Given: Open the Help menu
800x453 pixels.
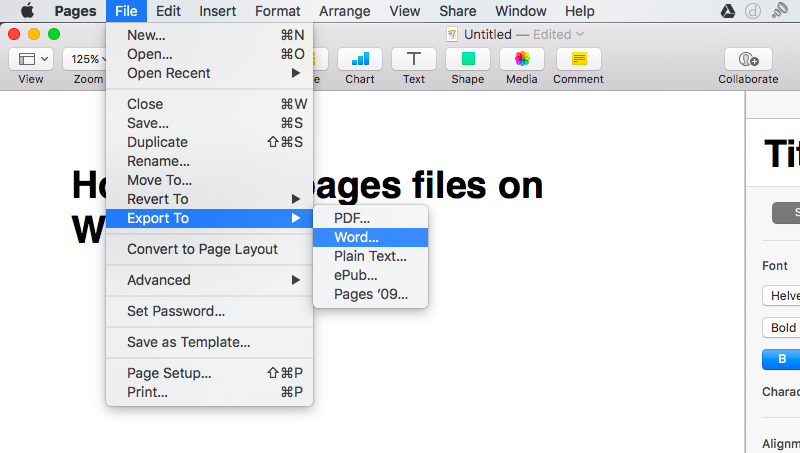Looking at the screenshot, I should pyautogui.click(x=580, y=11).
